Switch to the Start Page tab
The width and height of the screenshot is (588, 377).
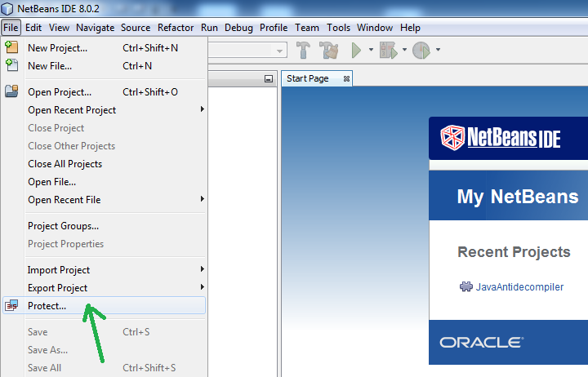[308, 79]
